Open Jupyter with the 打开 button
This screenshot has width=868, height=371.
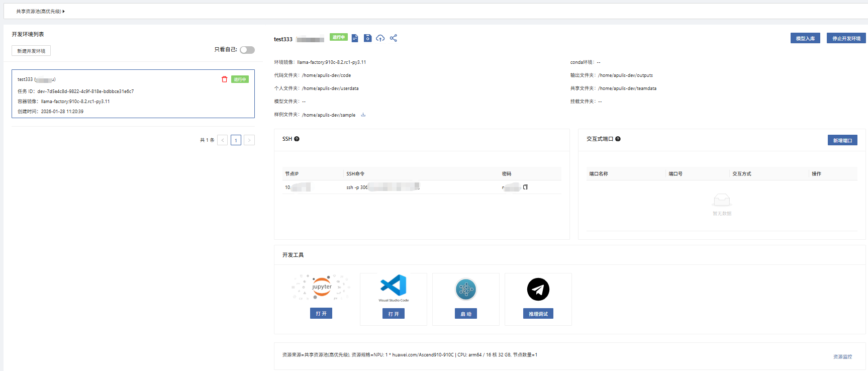[321, 313]
